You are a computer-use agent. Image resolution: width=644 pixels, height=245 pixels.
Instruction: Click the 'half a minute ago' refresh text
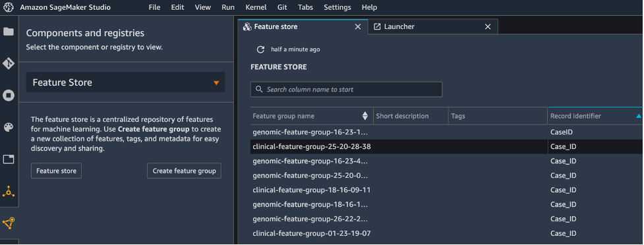pos(295,49)
